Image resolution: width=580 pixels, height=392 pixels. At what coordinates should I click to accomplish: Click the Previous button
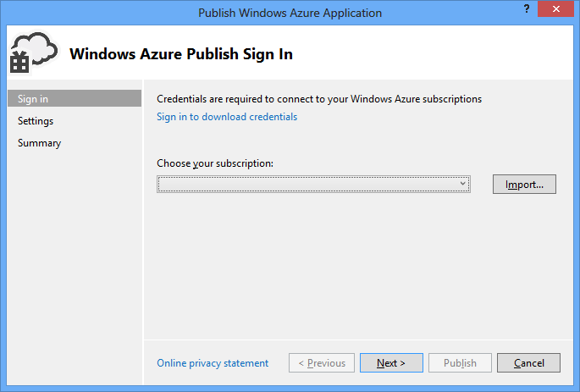pos(322,362)
